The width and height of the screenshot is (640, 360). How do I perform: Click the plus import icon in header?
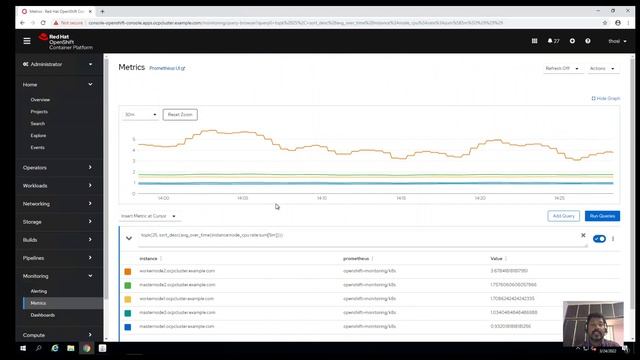coord(572,41)
